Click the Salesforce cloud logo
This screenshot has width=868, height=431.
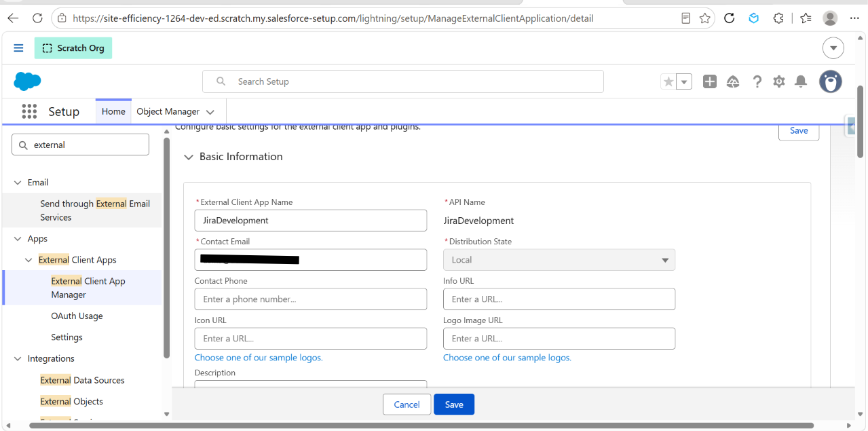tap(28, 81)
